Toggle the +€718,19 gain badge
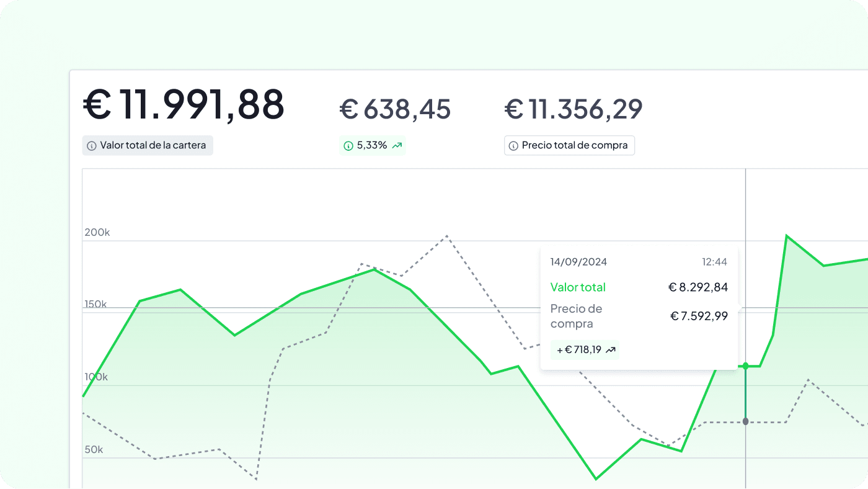The image size is (868, 489). [x=583, y=349]
